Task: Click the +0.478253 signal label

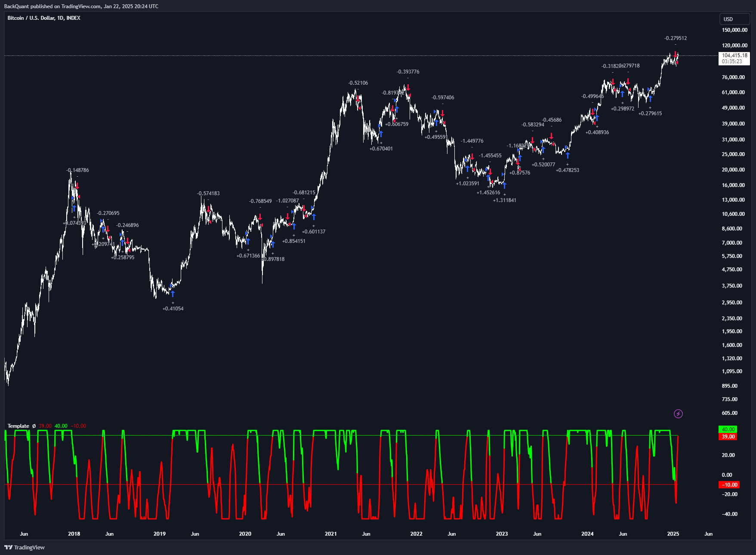Action: tap(568, 170)
